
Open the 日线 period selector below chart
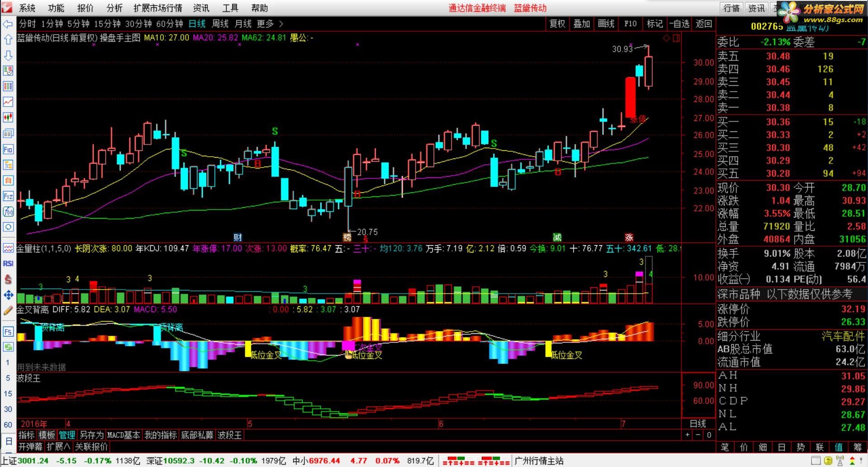[698, 424]
